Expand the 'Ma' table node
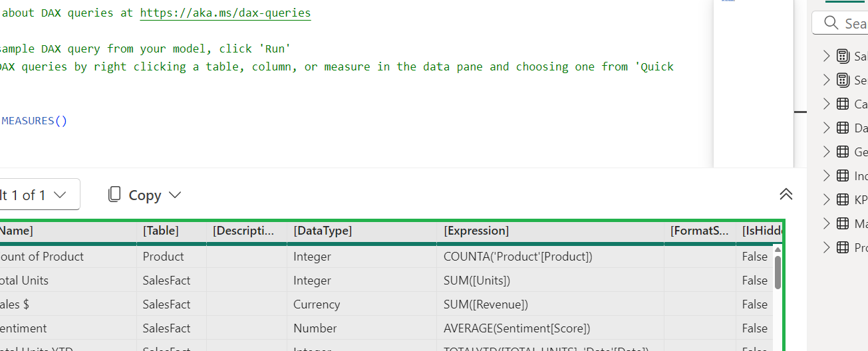The width and height of the screenshot is (868, 351). pyautogui.click(x=826, y=223)
